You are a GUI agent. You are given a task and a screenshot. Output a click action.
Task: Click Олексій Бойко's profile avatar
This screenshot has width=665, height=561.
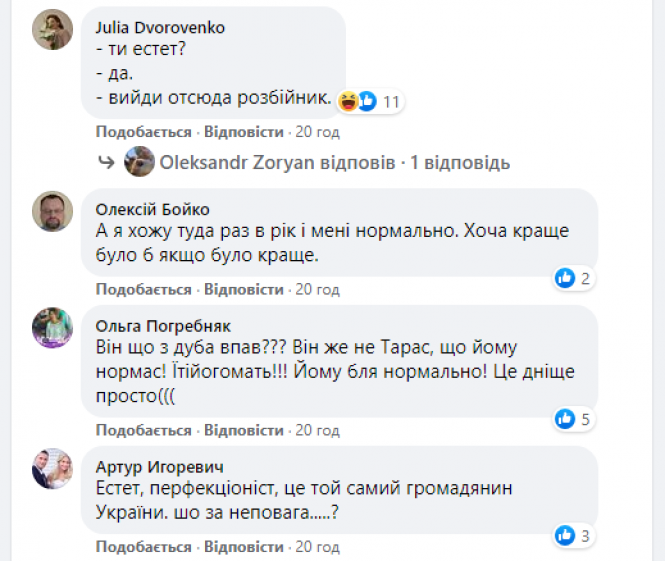53,211
